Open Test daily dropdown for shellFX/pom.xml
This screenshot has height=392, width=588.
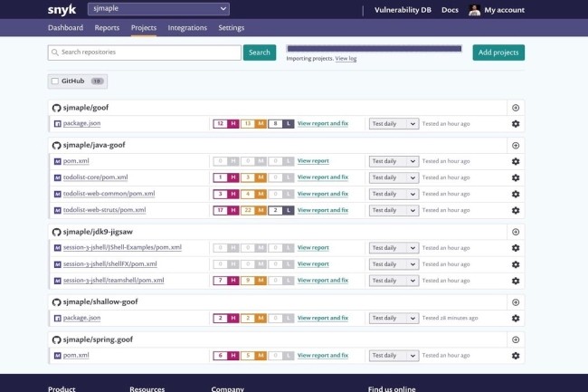pos(394,264)
